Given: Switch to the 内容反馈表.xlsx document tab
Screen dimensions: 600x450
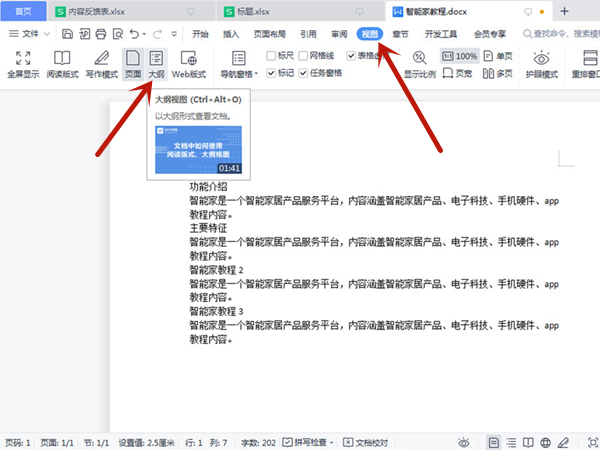Looking at the screenshot, I should pos(93,12).
